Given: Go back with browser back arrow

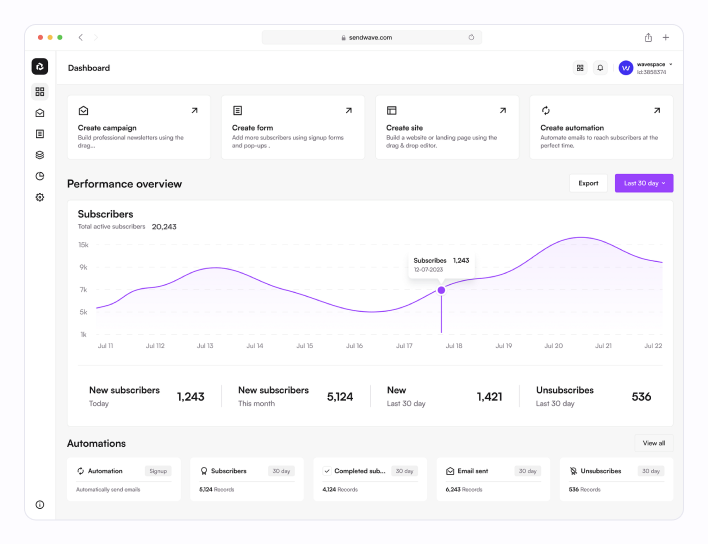Looking at the screenshot, I should [80, 37].
